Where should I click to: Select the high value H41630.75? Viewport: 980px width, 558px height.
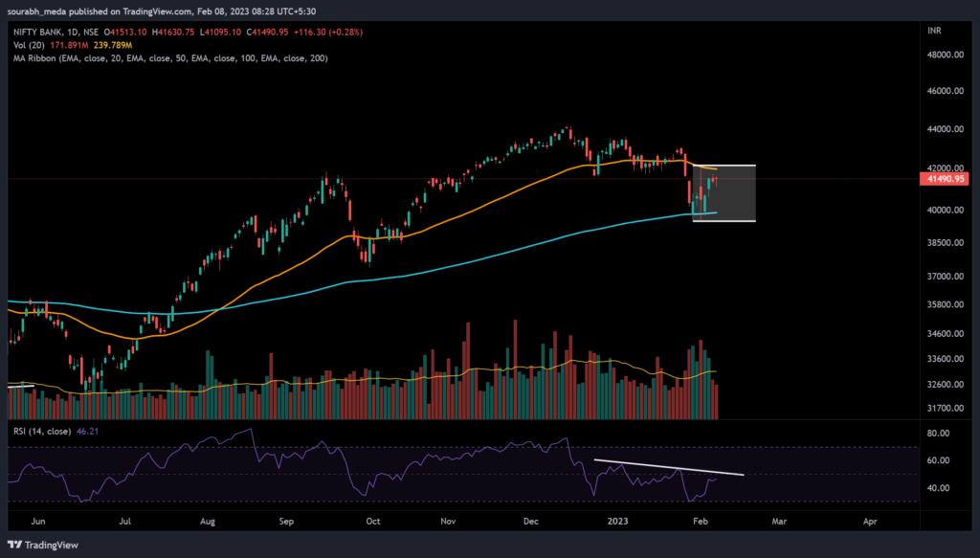coord(173,32)
